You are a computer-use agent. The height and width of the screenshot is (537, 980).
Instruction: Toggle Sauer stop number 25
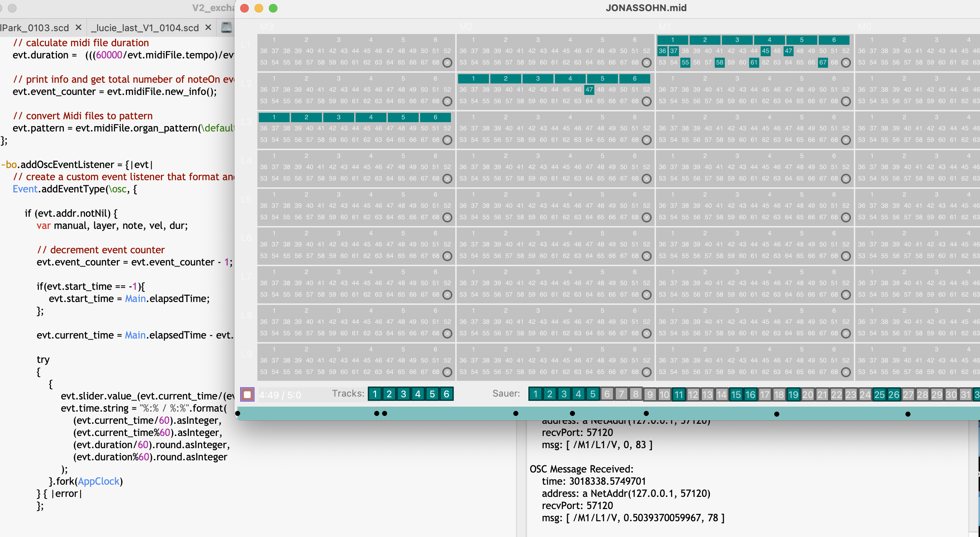click(x=879, y=394)
